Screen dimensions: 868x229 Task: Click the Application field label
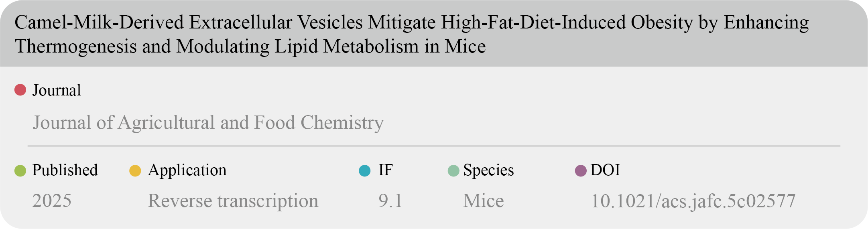(187, 170)
